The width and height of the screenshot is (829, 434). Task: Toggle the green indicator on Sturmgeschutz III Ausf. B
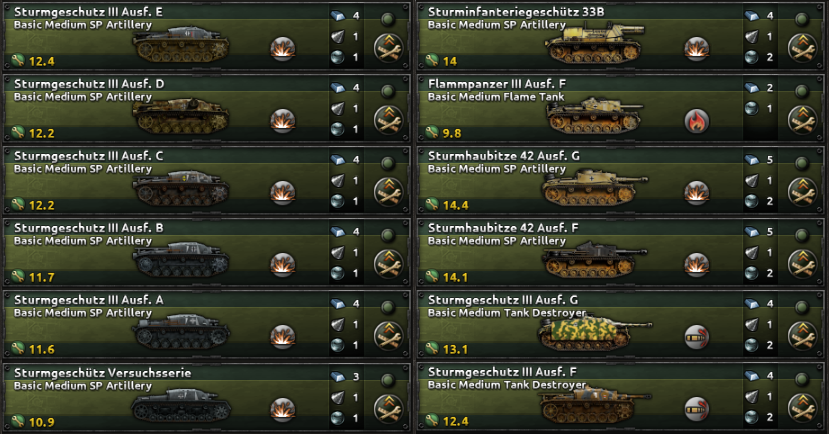point(388,235)
